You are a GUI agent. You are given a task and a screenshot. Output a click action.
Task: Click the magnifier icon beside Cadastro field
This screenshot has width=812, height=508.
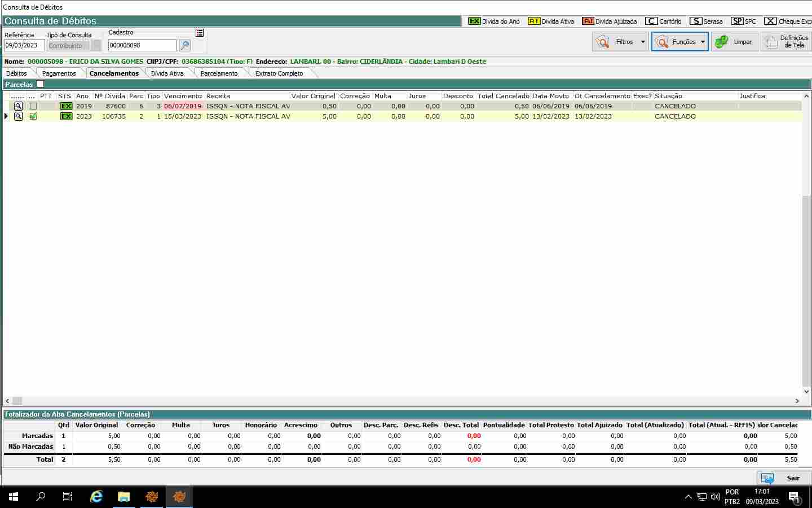(184, 45)
